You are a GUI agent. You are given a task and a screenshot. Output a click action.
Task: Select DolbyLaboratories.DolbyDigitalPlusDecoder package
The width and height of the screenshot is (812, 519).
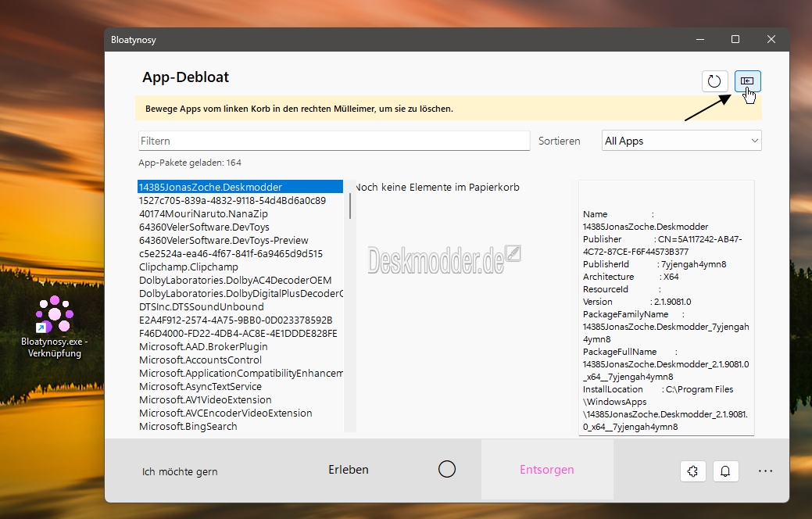click(x=240, y=293)
